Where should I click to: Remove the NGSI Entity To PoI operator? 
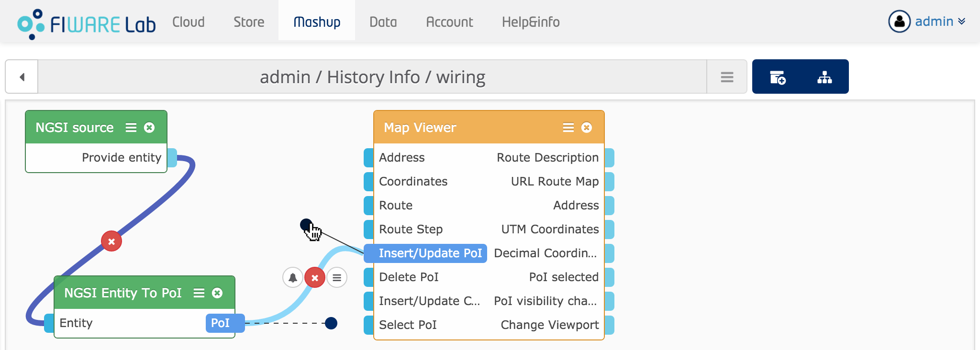[x=217, y=293]
